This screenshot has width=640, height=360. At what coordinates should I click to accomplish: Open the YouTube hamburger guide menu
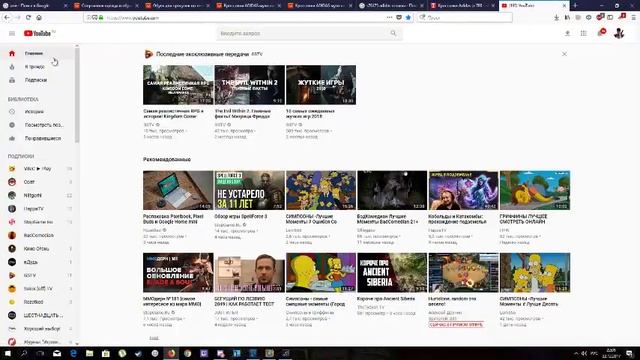tap(12, 33)
